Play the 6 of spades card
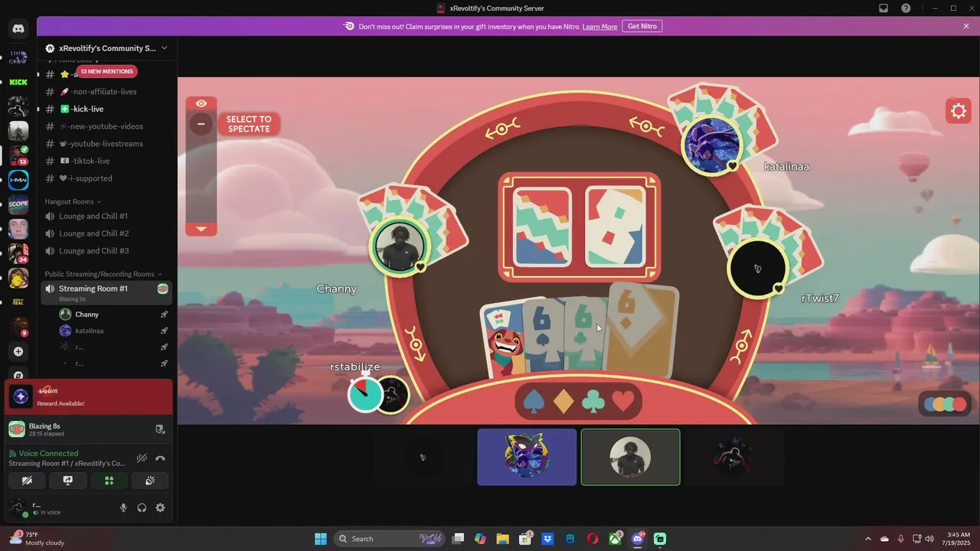980x551 pixels. click(x=543, y=337)
